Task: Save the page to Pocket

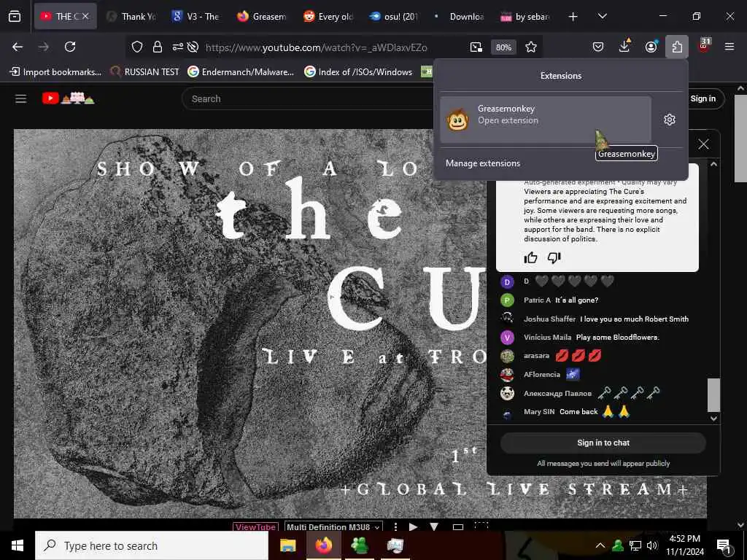Action: pyautogui.click(x=598, y=47)
